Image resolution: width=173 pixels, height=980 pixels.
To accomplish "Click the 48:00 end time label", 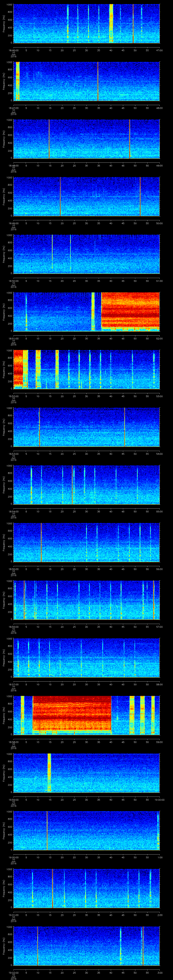I will point(159,108).
